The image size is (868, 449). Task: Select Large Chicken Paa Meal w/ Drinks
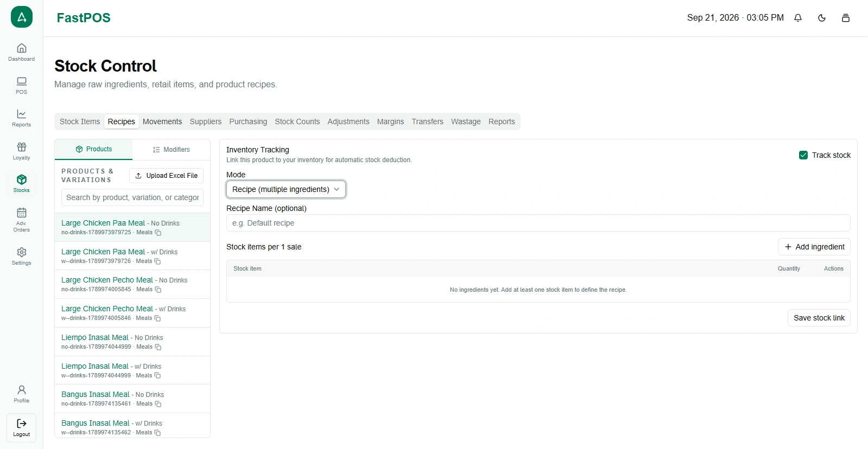pyautogui.click(x=132, y=256)
